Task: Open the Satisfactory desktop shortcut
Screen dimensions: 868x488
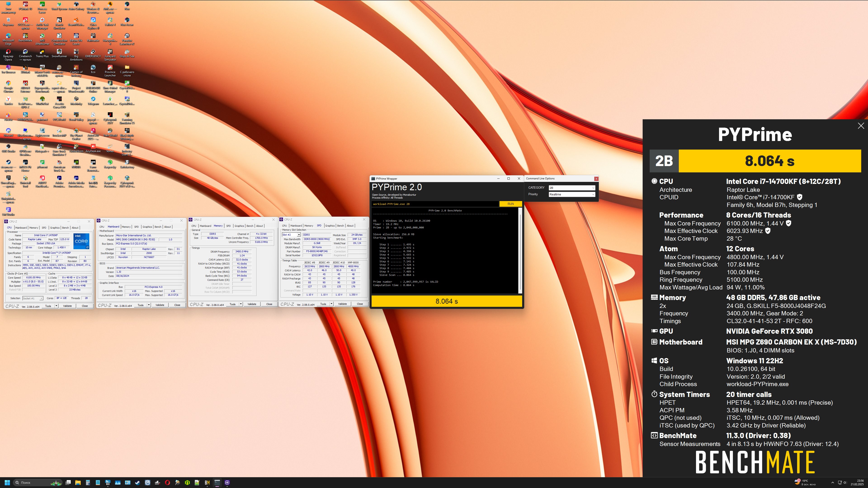Action: click(x=127, y=164)
